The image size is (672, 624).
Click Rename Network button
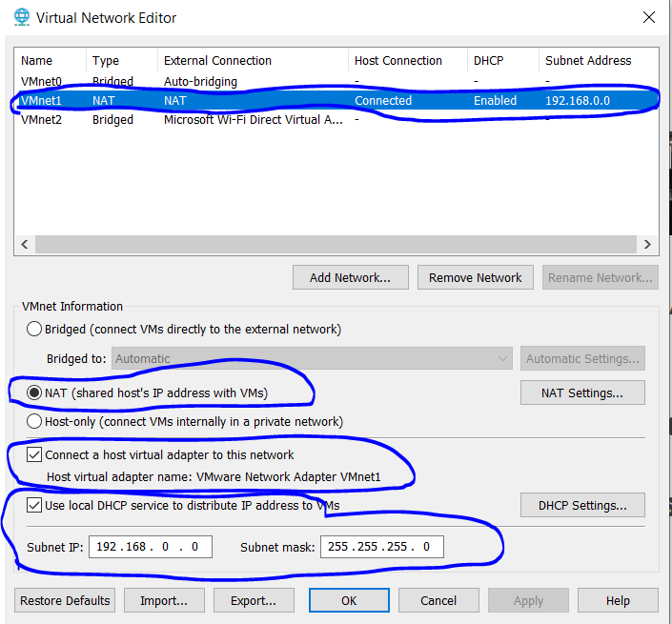[600, 277]
